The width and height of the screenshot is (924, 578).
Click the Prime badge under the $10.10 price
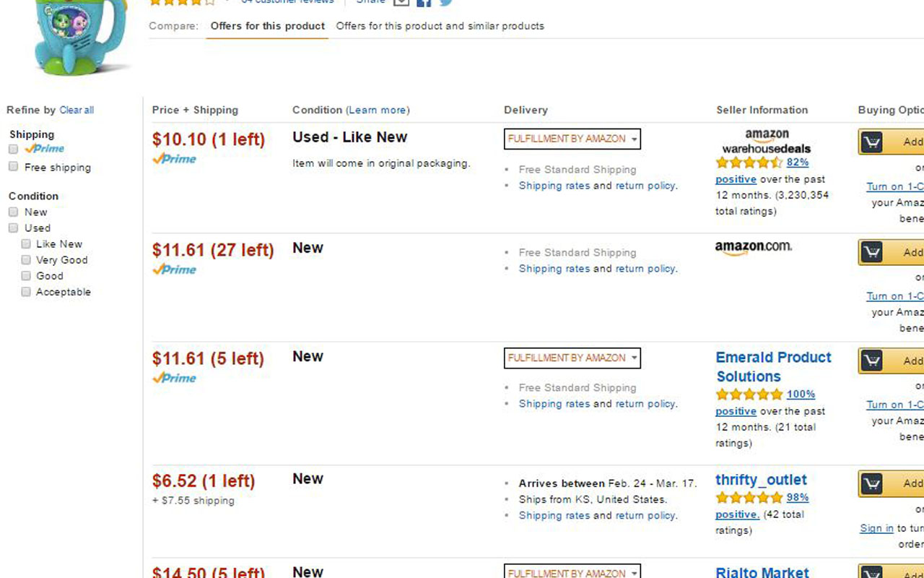point(174,159)
